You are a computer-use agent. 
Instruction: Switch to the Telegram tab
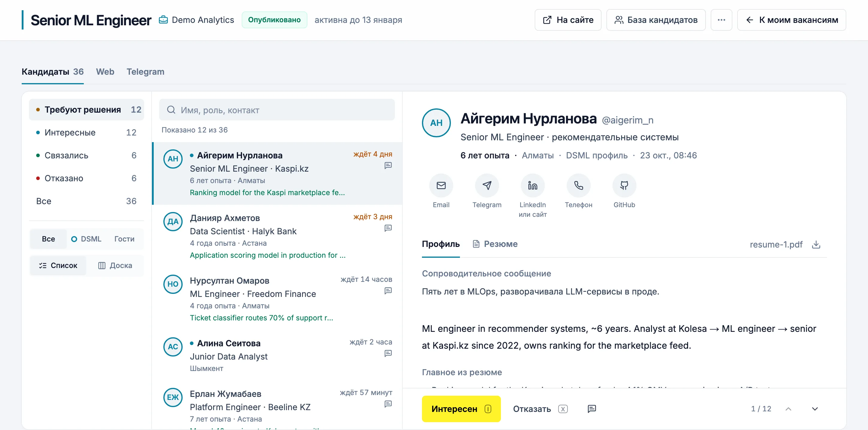tap(145, 72)
